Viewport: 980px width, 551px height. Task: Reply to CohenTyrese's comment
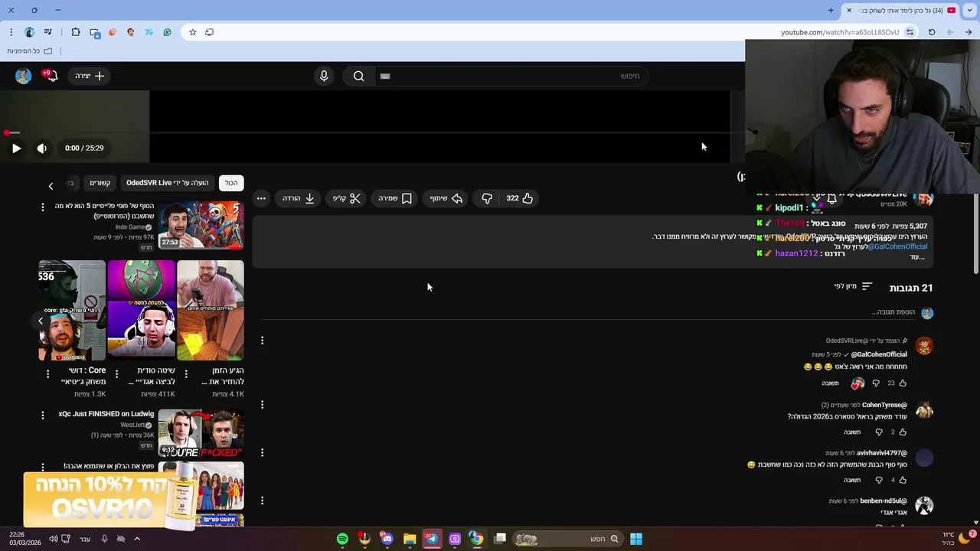[852, 432]
